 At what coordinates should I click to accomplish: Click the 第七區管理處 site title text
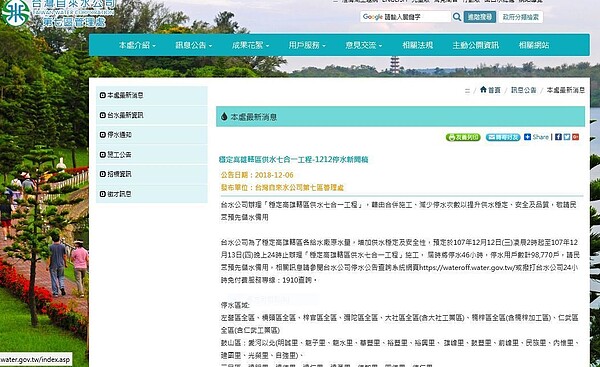pyautogui.click(x=74, y=22)
